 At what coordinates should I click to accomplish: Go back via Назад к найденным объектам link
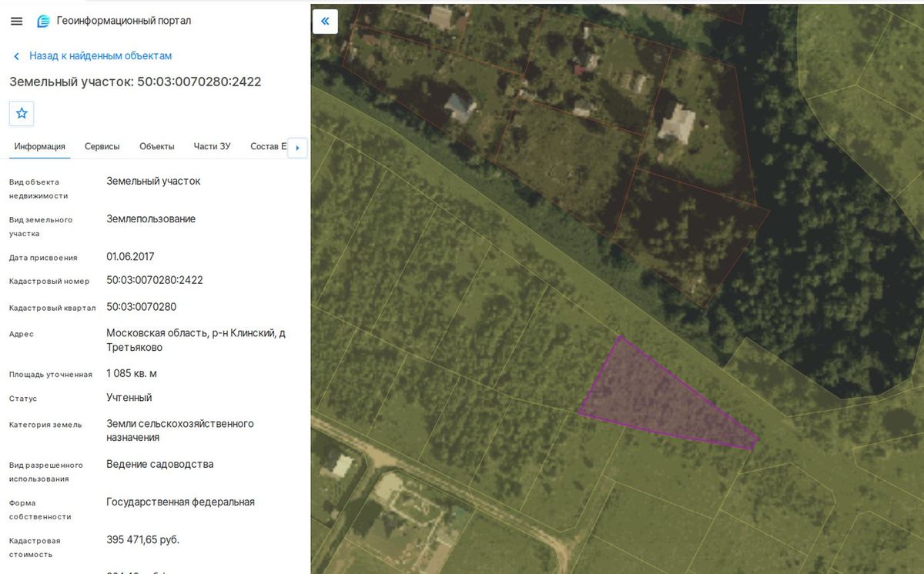point(101,56)
